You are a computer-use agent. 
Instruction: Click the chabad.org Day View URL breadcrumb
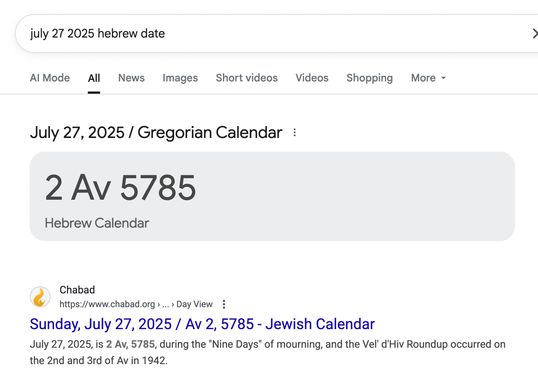point(136,304)
